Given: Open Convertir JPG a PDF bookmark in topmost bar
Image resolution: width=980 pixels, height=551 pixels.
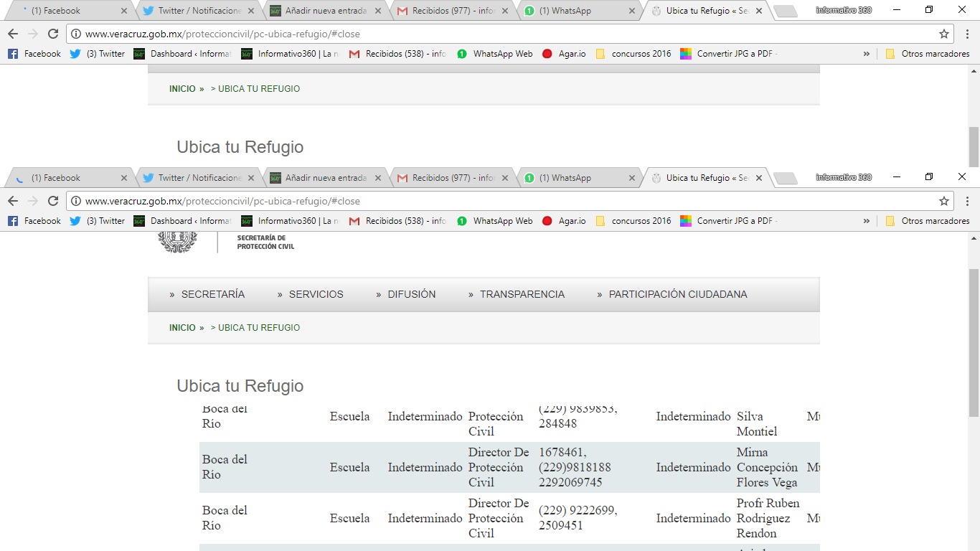Looking at the screenshot, I should [x=728, y=54].
